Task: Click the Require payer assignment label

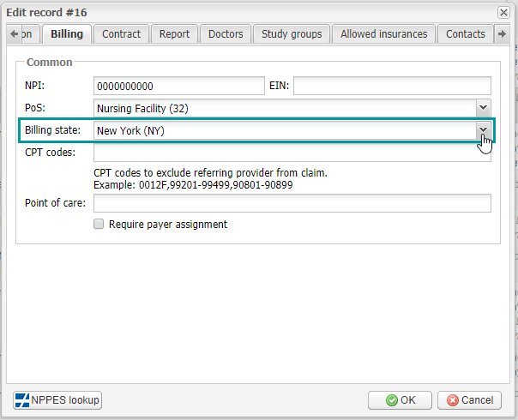Action: pos(168,225)
